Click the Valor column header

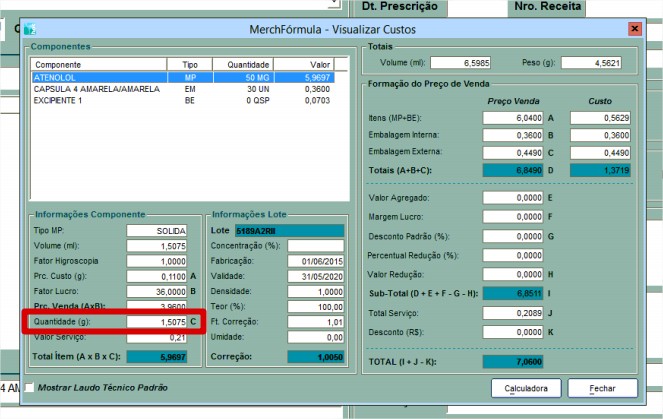point(304,65)
